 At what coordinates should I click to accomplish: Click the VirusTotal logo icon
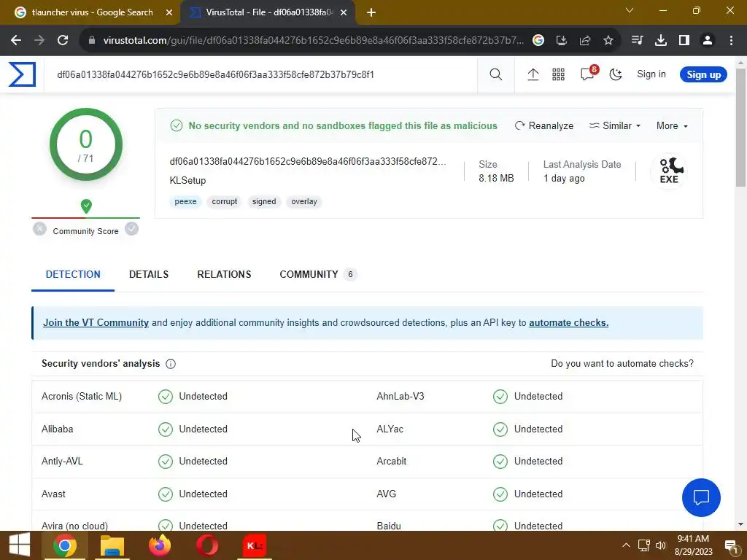[x=22, y=74]
